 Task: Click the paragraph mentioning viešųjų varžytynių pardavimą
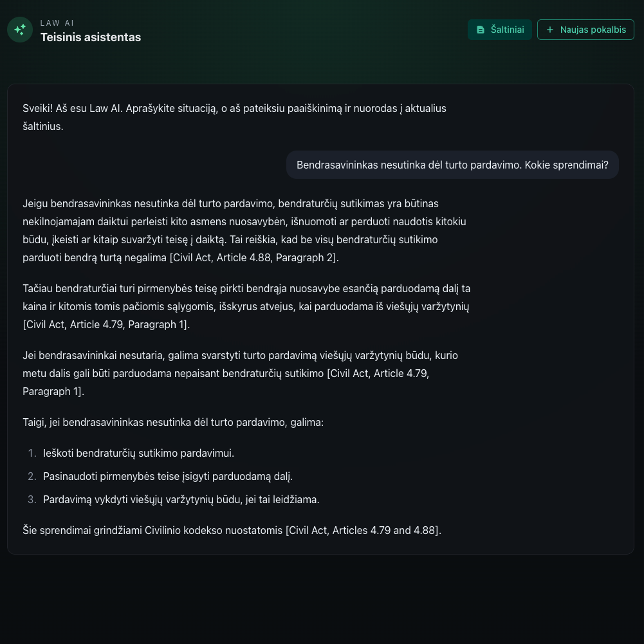coord(240,373)
